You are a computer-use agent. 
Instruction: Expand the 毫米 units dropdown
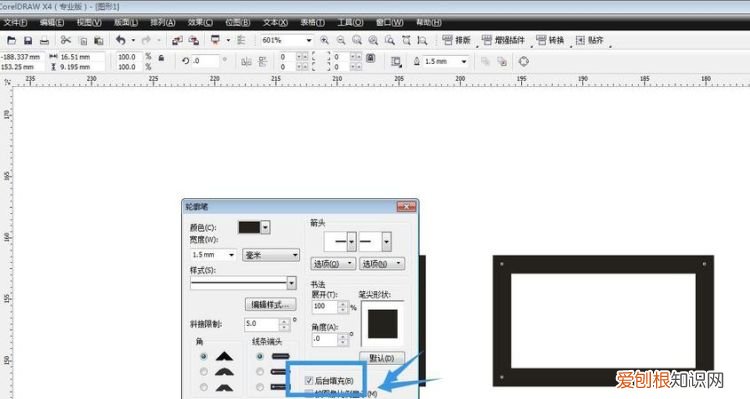tap(295, 255)
